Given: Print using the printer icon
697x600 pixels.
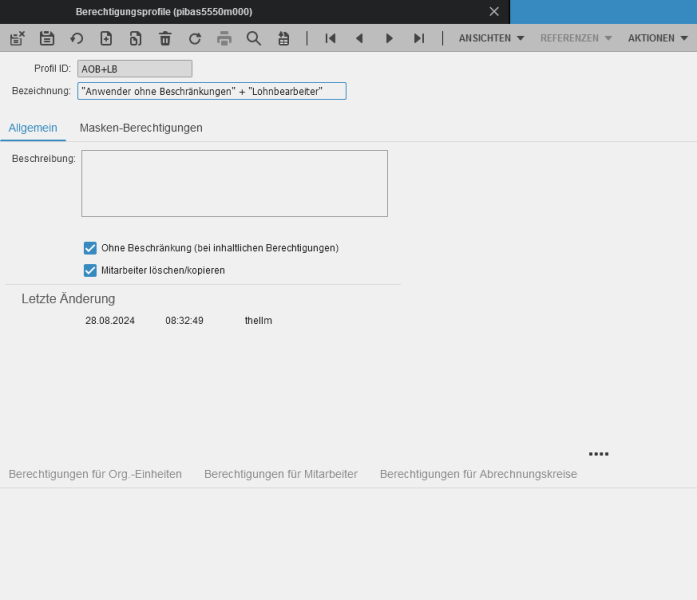Looking at the screenshot, I should tap(224, 38).
